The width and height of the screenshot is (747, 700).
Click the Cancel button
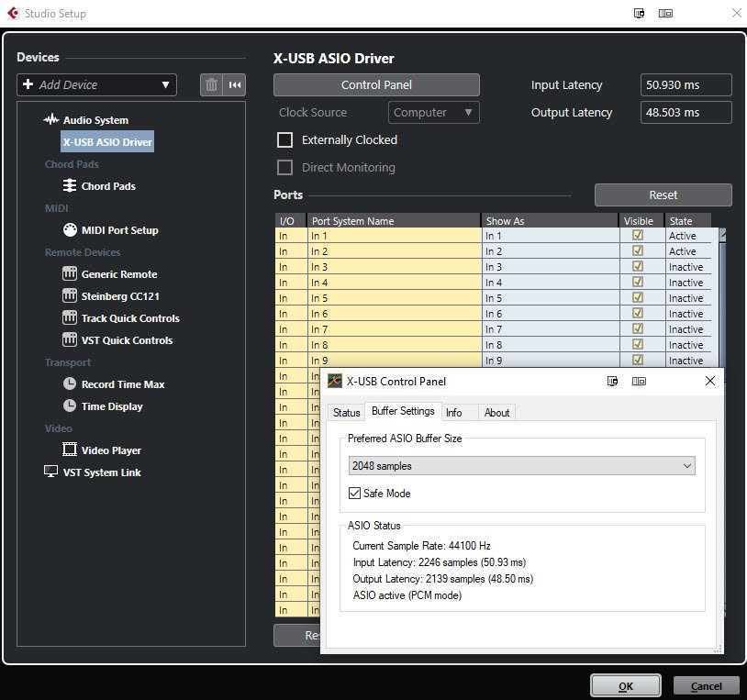(x=706, y=686)
